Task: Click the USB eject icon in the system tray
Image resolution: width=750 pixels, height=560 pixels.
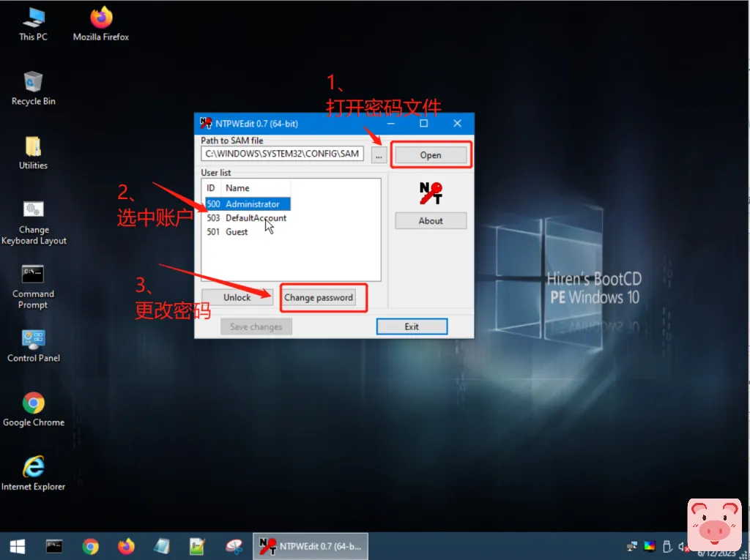Action: point(667,546)
